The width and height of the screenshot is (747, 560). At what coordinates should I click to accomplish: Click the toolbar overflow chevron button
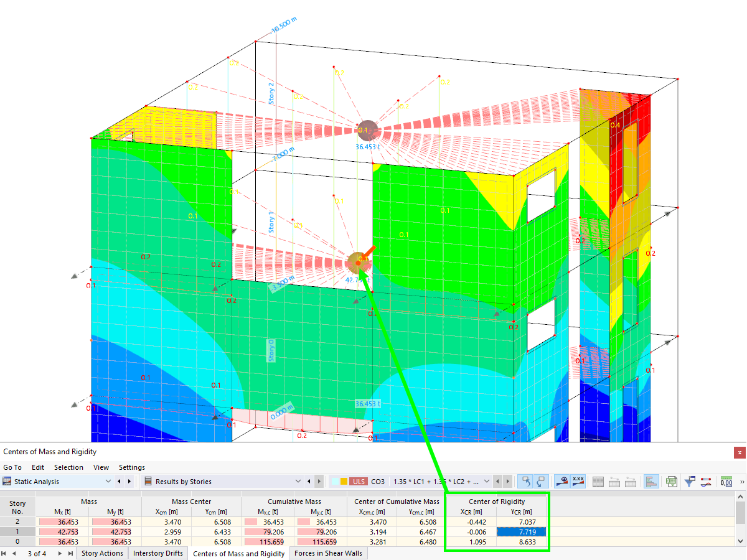pos(741,481)
